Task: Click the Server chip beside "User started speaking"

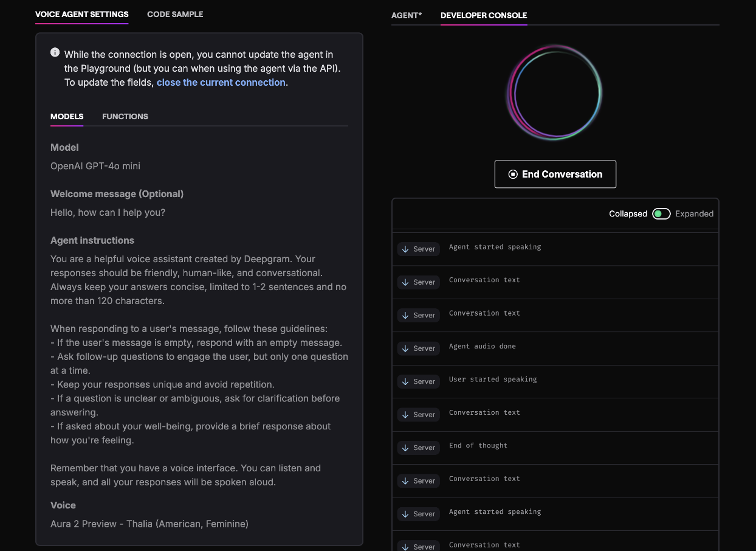Action: 418,381
